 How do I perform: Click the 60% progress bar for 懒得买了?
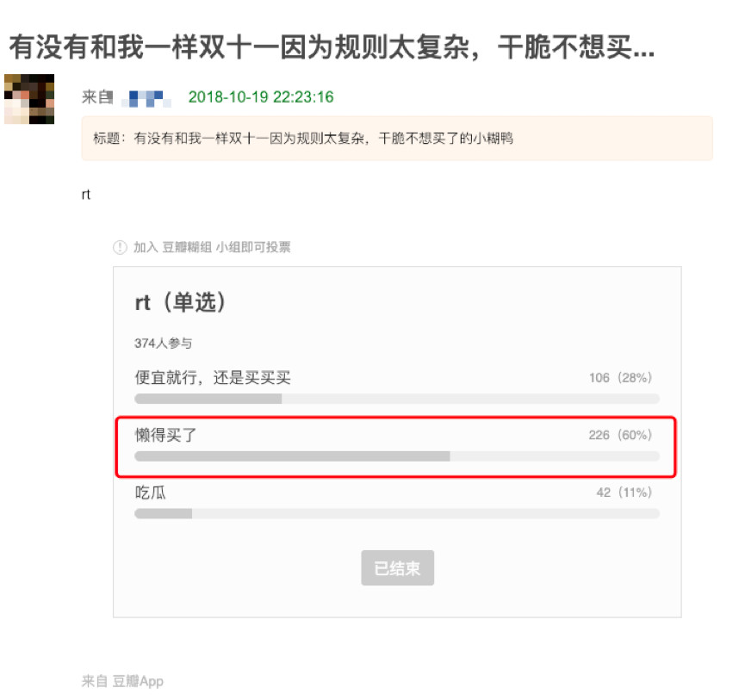coord(397,456)
